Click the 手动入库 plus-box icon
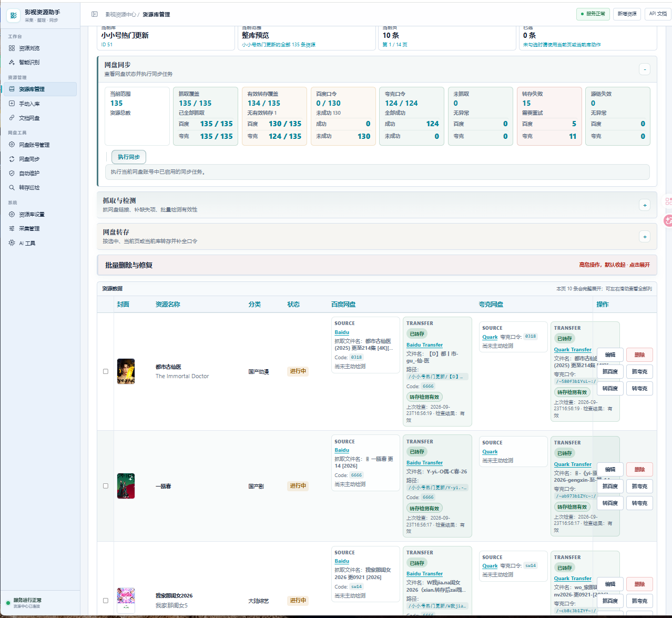672x618 pixels. (x=12, y=104)
